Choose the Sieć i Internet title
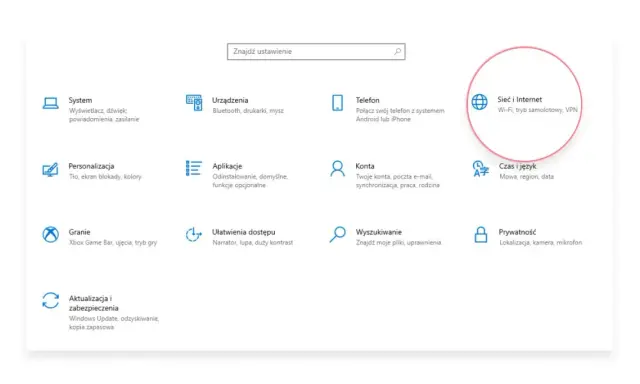Image resolution: width=640 pixels, height=384 pixels. [x=520, y=100]
